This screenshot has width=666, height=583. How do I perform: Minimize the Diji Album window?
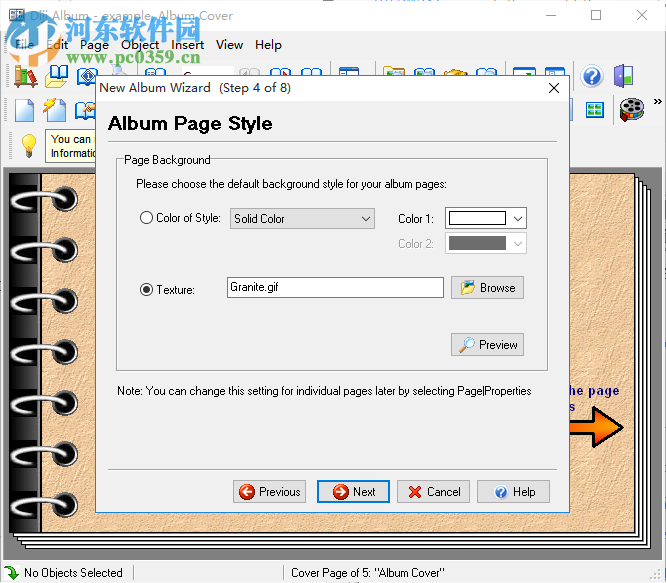551,15
